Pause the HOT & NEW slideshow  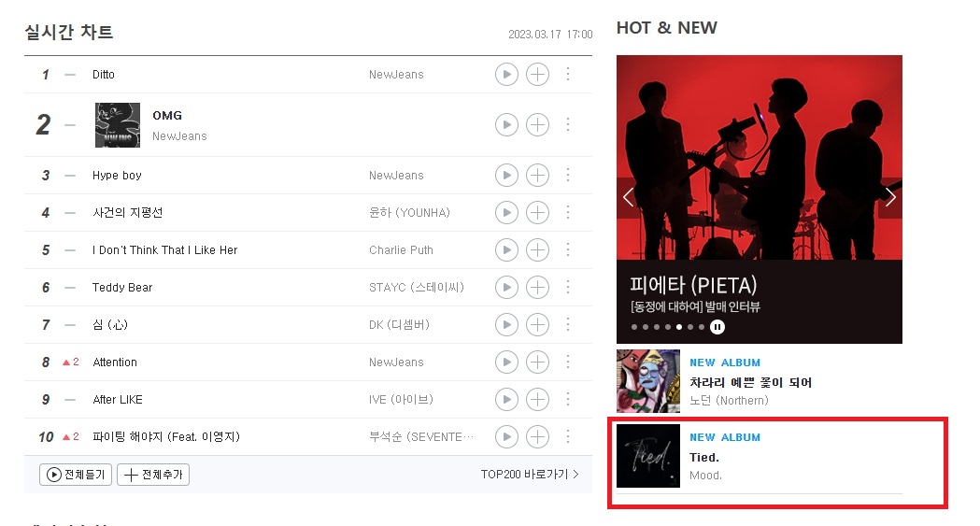(x=717, y=327)
